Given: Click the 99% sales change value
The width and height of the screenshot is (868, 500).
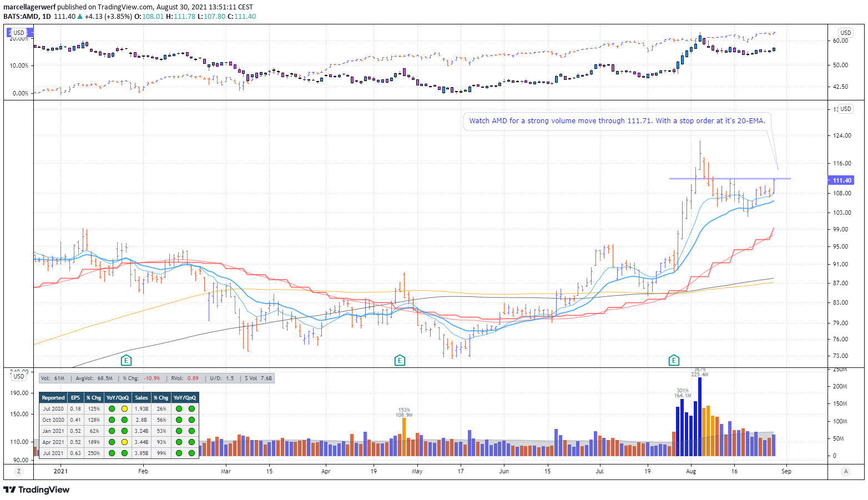Looking at the screenshot, I should click(162, 453).
